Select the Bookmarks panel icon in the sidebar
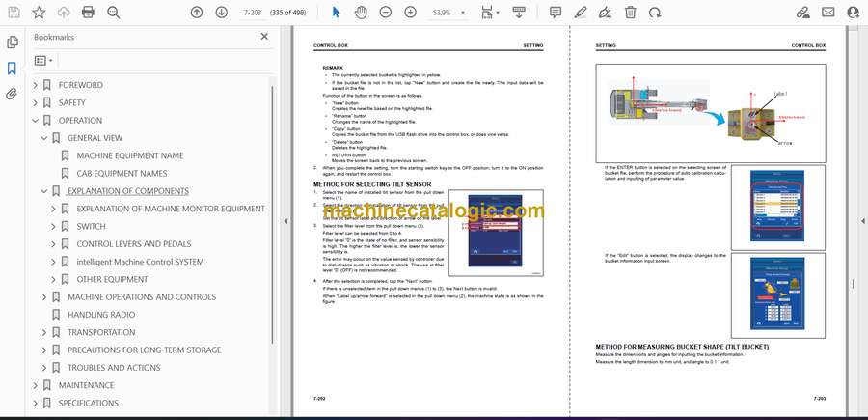 [x=12, y=69]
